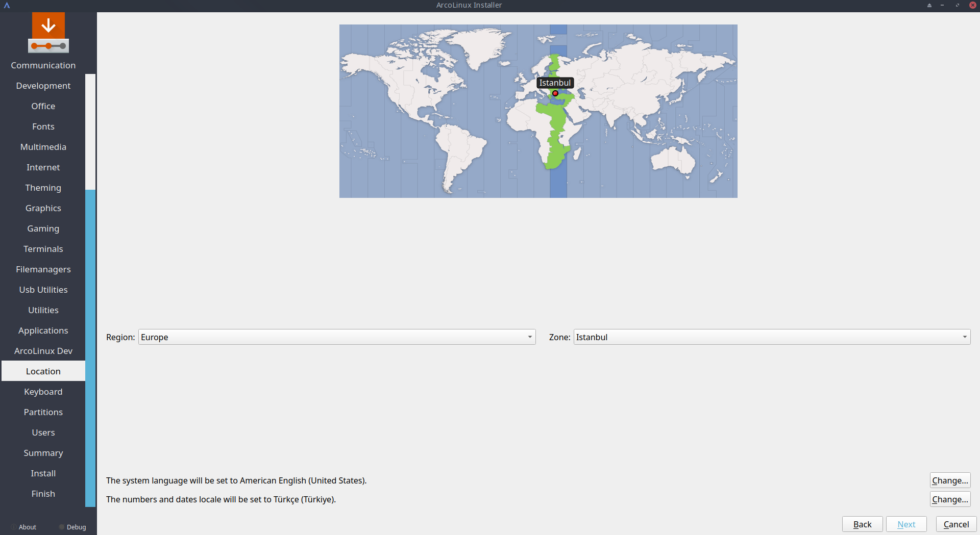Change the numbers and dates locale
The height and width of the screenshot is (535, 980).
[x=950, y=499]
